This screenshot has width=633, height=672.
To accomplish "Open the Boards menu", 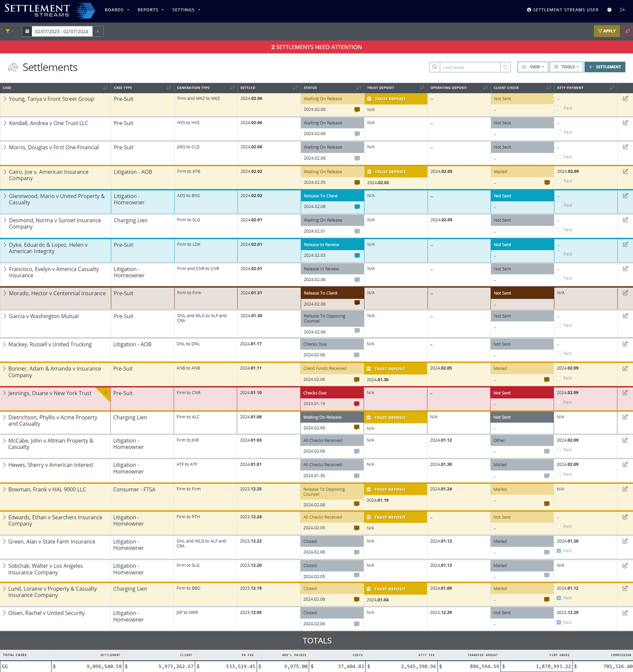I will tap(117, 10).
